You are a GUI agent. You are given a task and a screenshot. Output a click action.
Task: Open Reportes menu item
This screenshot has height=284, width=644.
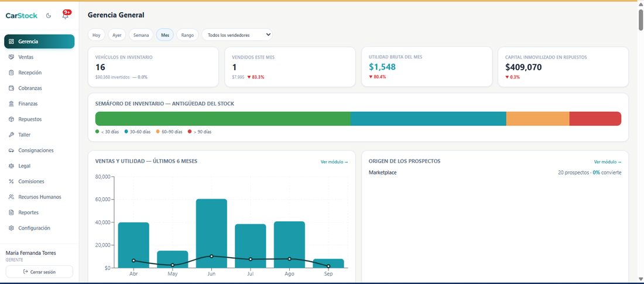tap(39, 213)
